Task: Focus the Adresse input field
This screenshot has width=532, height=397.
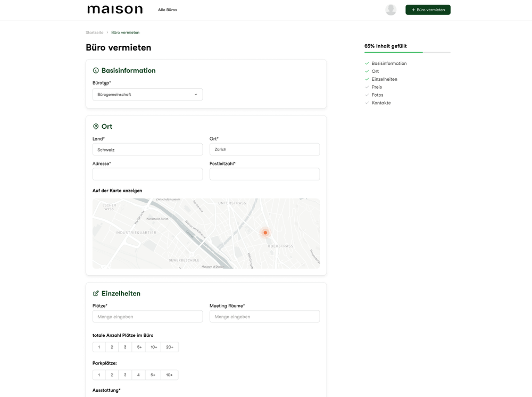Action: [x=147, y=174]
